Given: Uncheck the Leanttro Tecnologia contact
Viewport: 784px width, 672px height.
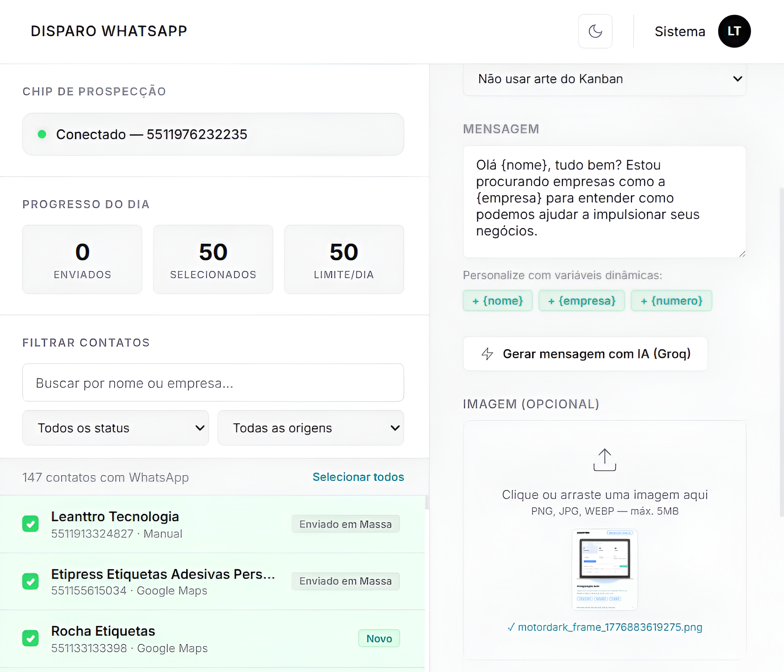Looking at the screenshot, I should 30,524.
